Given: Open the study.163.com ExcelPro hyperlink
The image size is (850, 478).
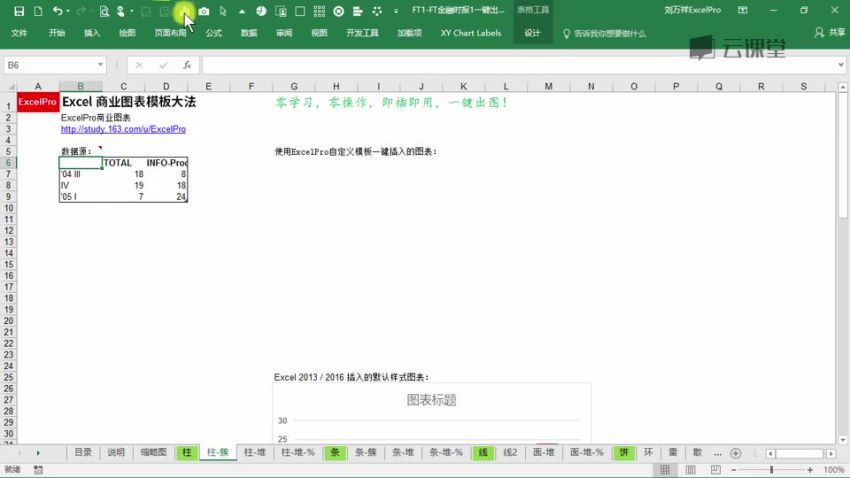Looking at the screenshot, I should point(123,129).
